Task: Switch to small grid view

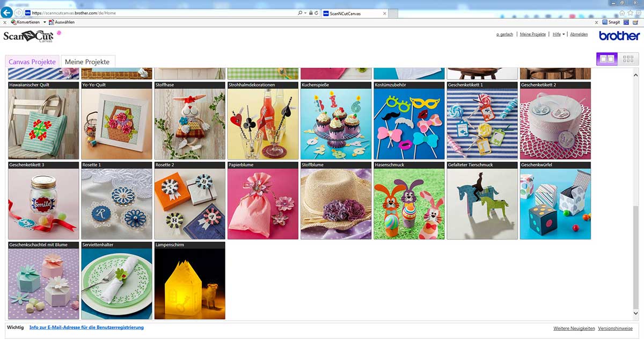Action: (x=628, y=59)
